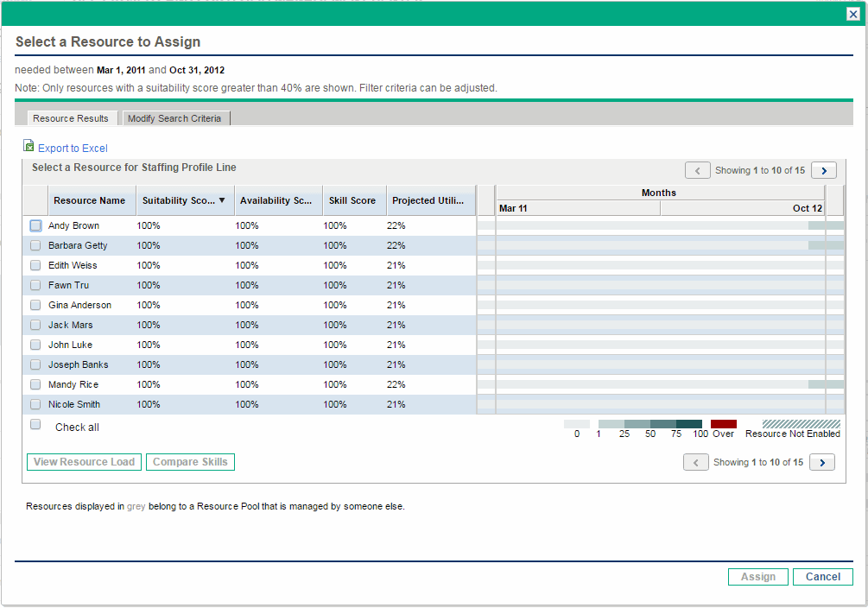
Task: Sort by Suitability Score column arrow
Action: (x=222, y=200)
